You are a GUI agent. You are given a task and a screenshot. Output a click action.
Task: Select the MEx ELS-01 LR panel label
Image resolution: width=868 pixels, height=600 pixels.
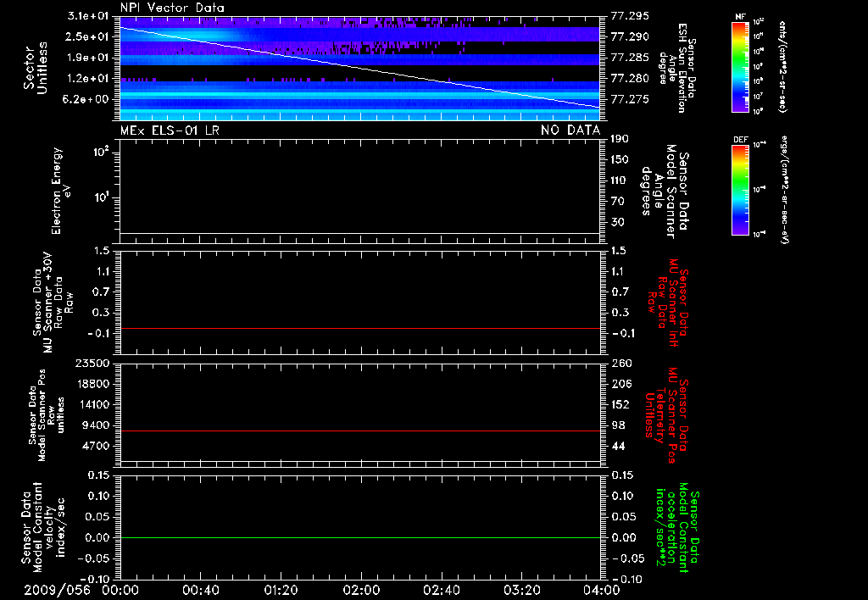pyautogui.click(x=170, y=131)
